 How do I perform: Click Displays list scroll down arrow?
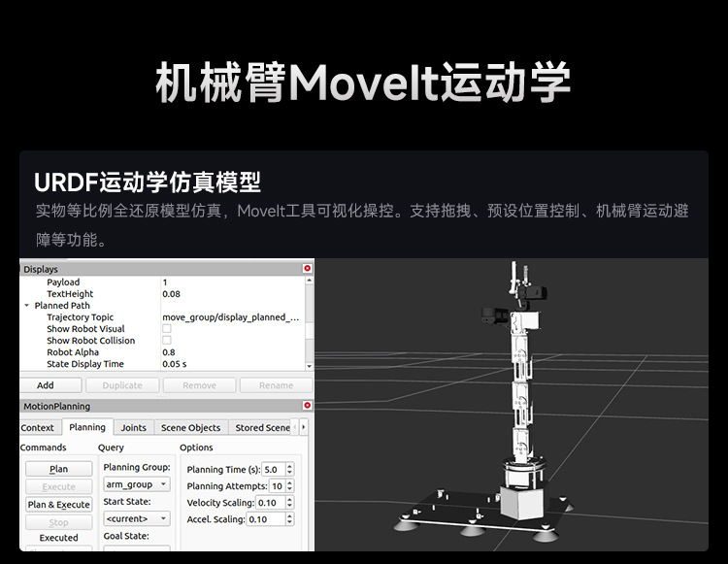coord(310,366)
